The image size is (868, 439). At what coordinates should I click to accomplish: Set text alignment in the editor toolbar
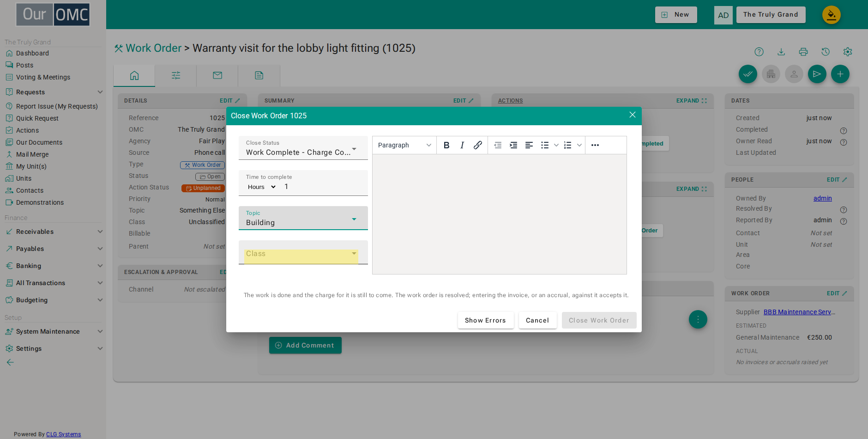[x=529, y=145]
